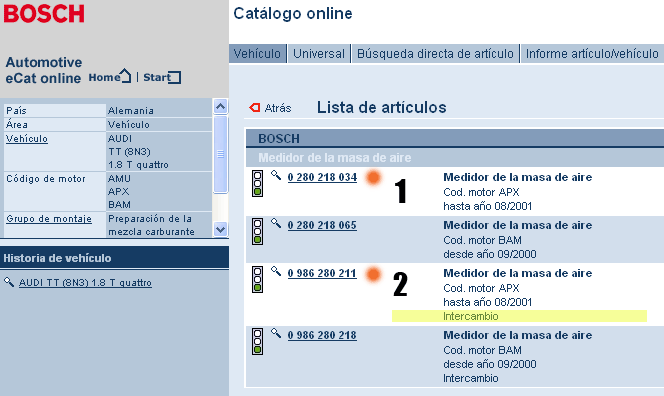The image size is (664, 396).
Task: Click the magnifier icon beside 0 986 280 218
Action: (x=276, y=333)
